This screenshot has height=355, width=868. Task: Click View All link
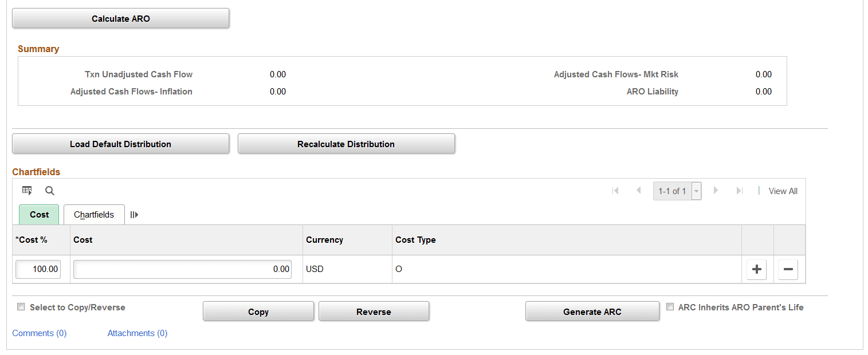pos(783,191)
